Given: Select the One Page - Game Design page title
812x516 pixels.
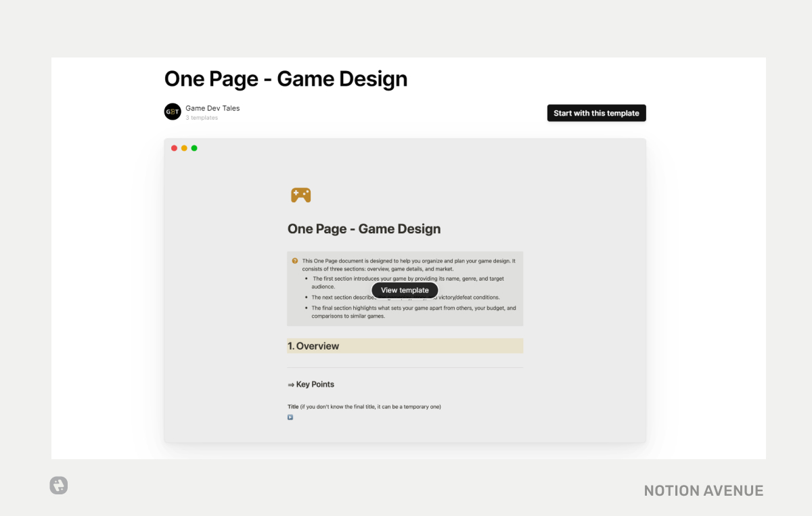Looking at the screenshot, I should click(286, 79).
